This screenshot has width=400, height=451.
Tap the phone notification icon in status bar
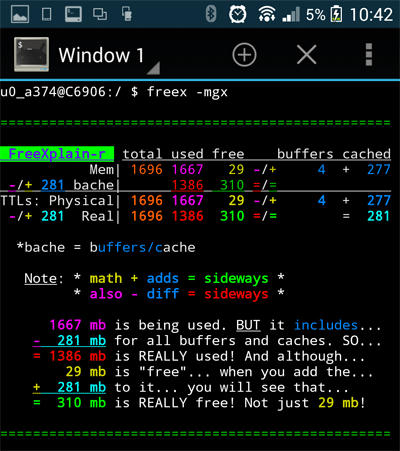46,14
